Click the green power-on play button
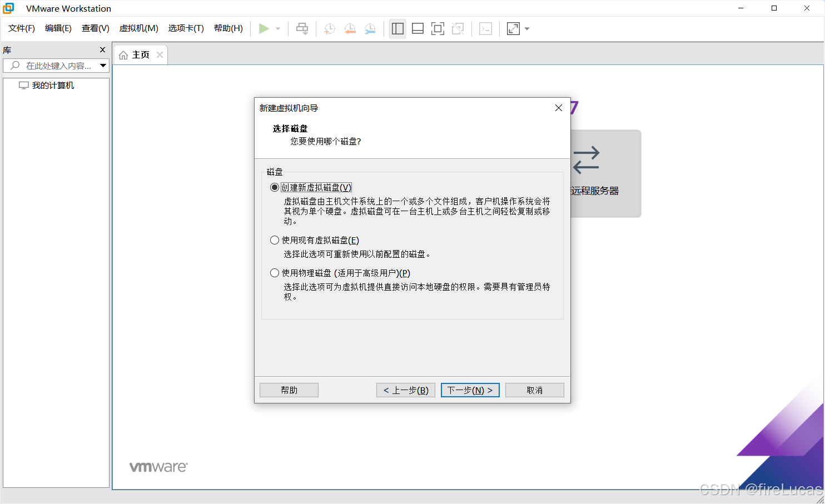 (264, 29)
